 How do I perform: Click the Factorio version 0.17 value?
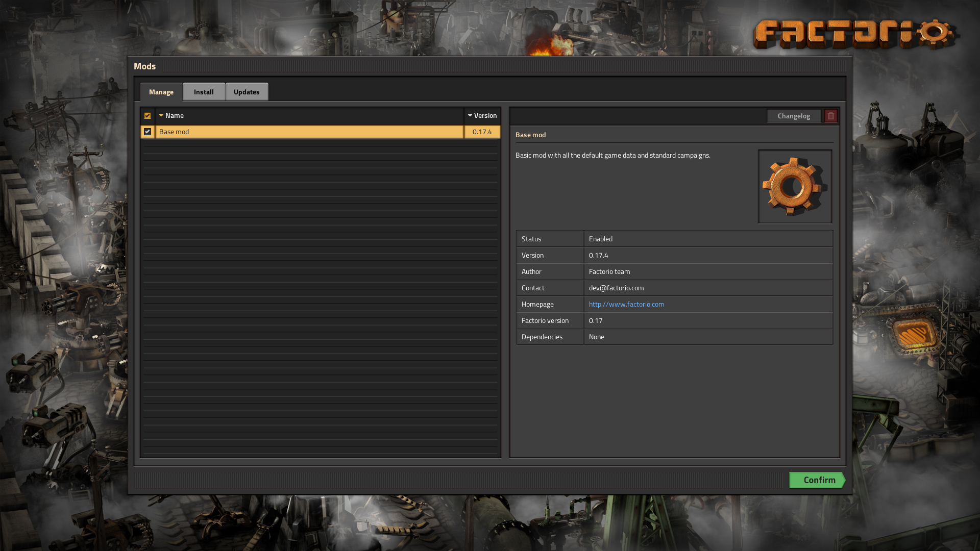click(x=596, y=320)
